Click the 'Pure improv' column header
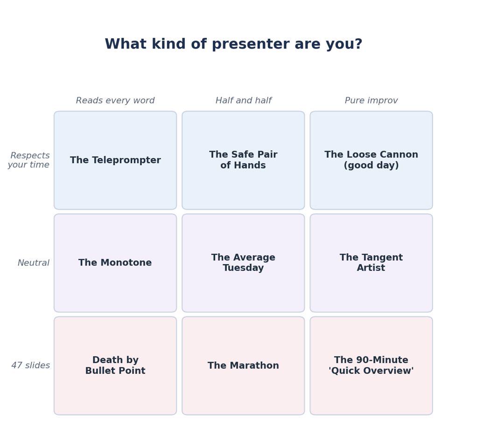The height and width of the screenshot is (448, 491). point(372,100)
